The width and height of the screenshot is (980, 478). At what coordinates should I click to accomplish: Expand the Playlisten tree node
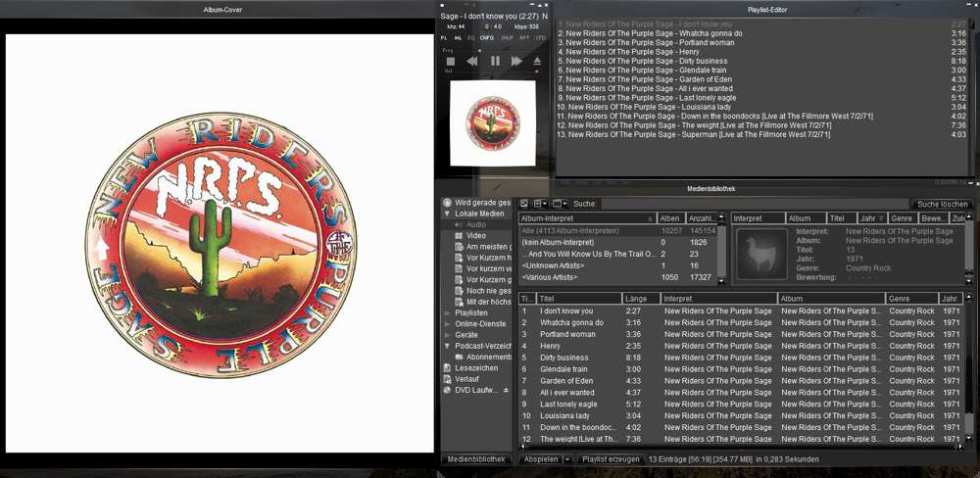point(448,312)
